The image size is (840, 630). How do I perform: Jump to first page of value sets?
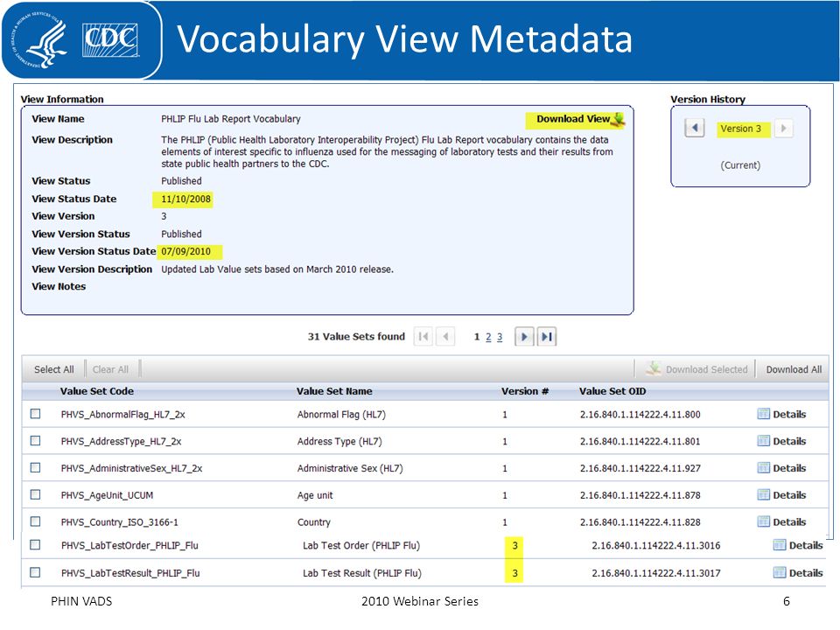tap(423, 337)
